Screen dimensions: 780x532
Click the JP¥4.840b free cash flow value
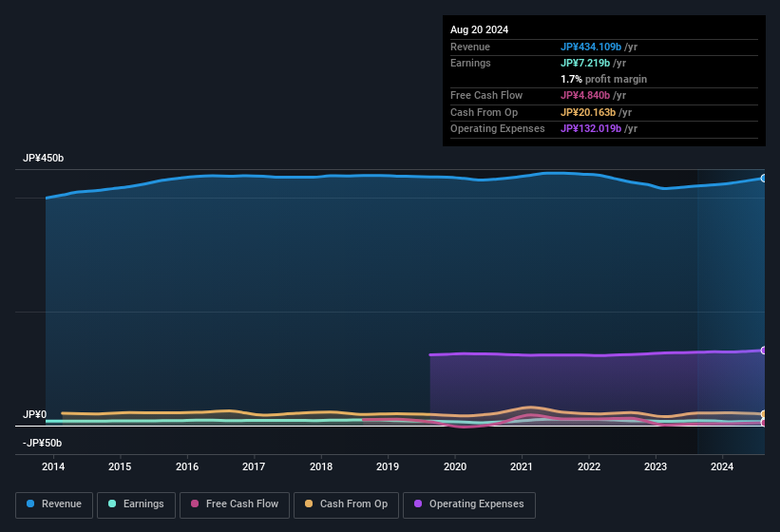[x=585, y=95]
